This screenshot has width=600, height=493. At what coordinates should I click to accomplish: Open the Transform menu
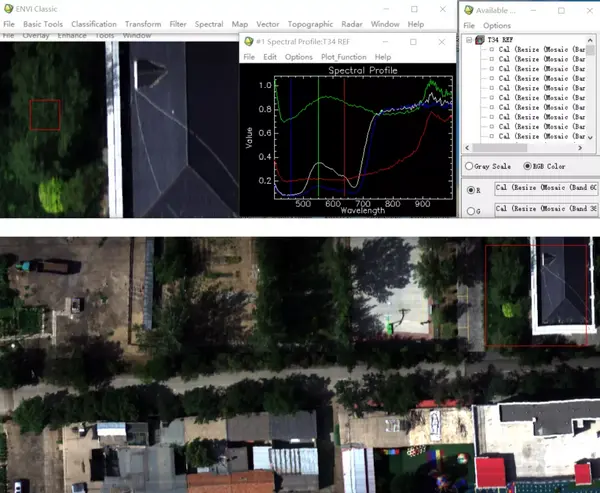pyautogui.click(x=143, y=24)
